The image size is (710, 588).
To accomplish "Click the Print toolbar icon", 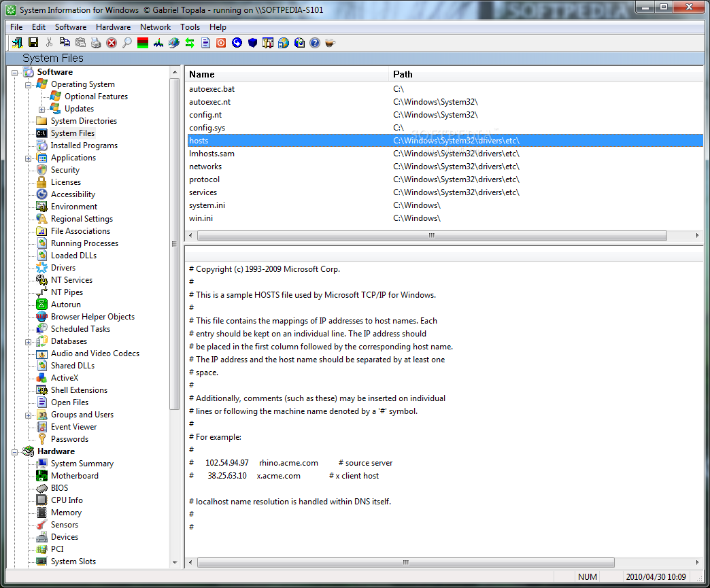I will 96,43.
